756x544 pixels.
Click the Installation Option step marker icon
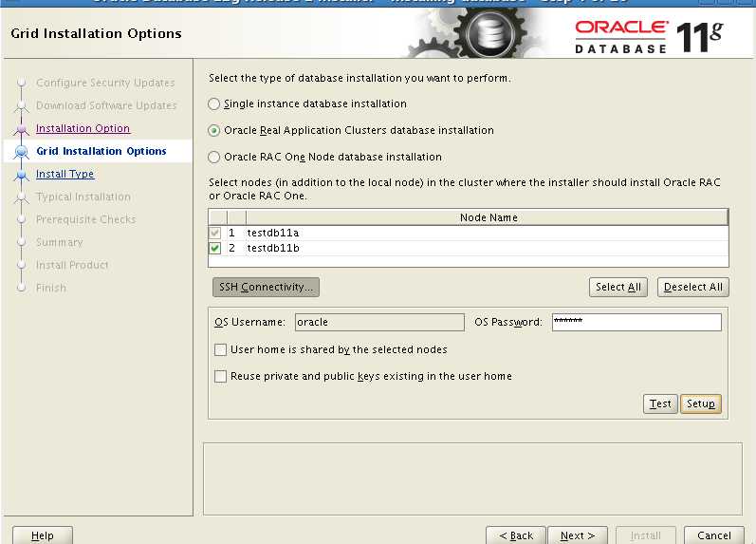coord(21,129)
